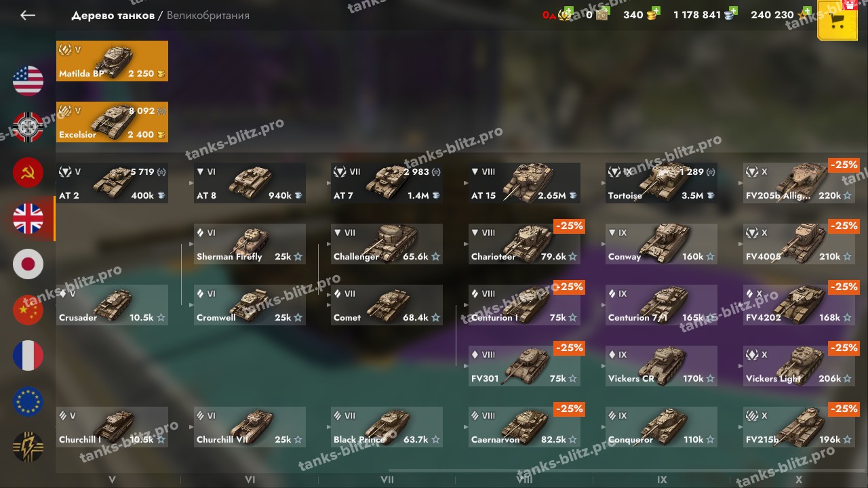Select the France flag nation icon
This screenshot has width=868, height=488.
28,356
